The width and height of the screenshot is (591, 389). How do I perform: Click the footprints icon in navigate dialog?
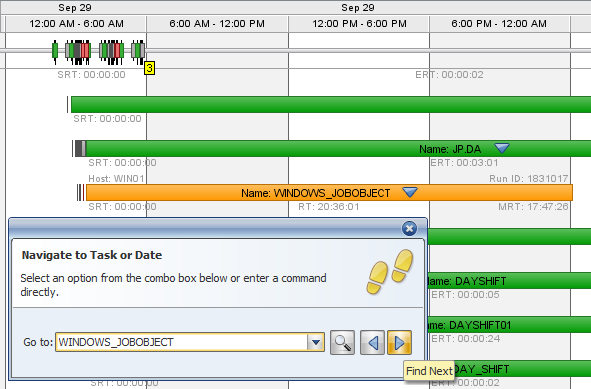390,272
